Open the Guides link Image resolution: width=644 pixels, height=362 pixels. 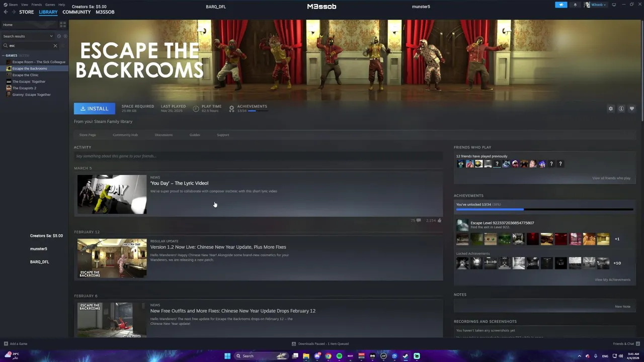click(195, 135)
